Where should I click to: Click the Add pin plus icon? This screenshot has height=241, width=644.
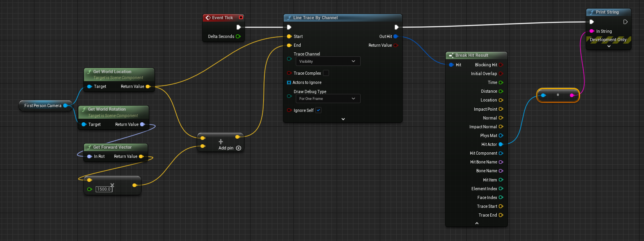click(x=239, y=148)
